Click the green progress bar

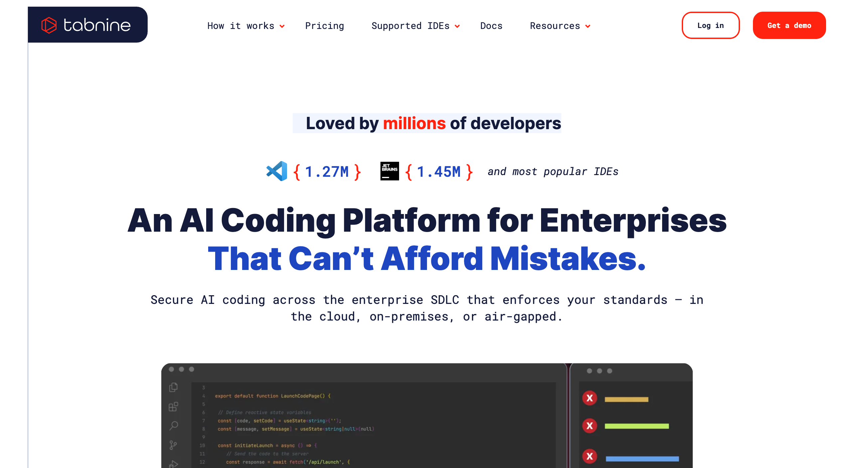[x=637, y=426]
